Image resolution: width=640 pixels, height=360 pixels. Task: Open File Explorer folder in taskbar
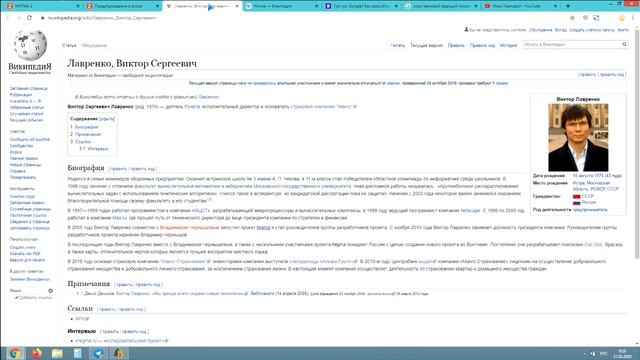click(x=57, y=353)
